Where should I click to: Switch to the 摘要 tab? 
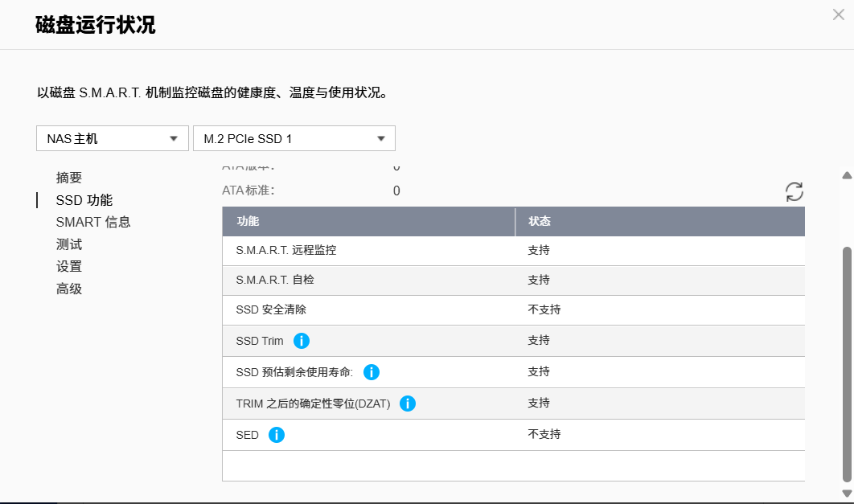(69, 178)
